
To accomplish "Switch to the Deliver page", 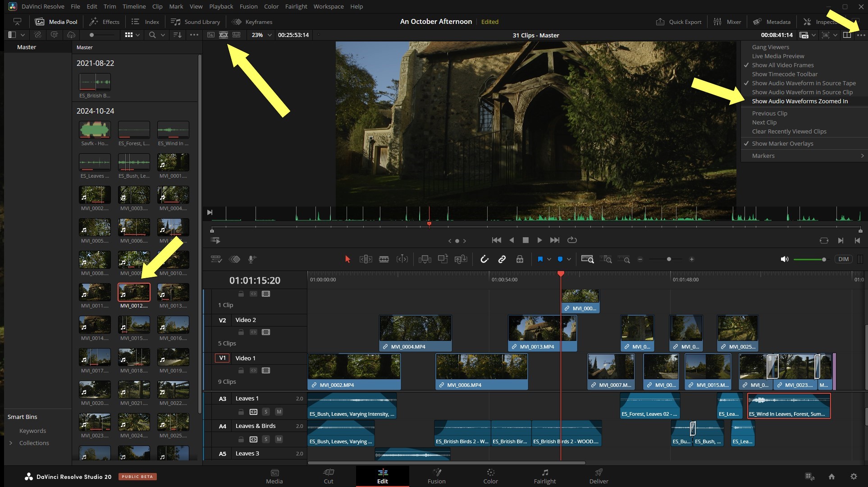I will click(x=599, y=476).
